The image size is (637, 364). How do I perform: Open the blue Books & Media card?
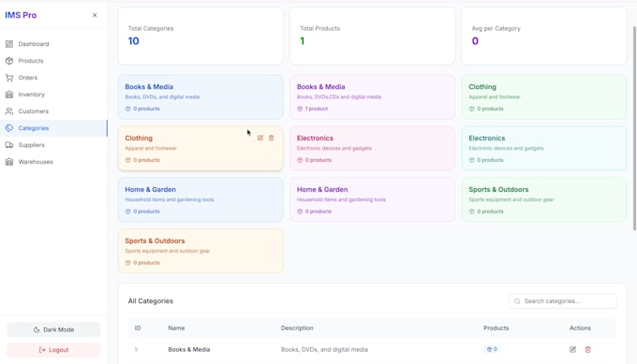[x=200, y=97]
